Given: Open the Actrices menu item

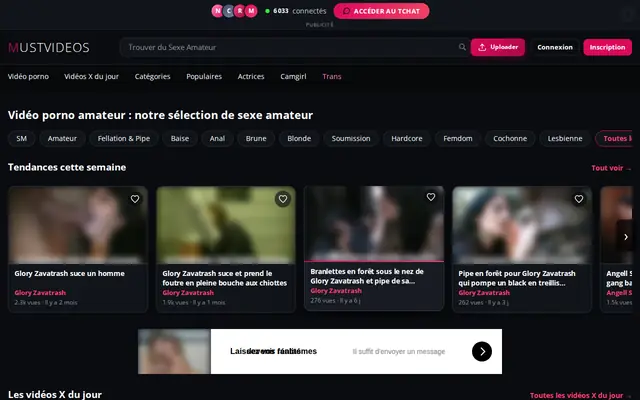Looking at the screenshot, I should [x=251, y=76].
